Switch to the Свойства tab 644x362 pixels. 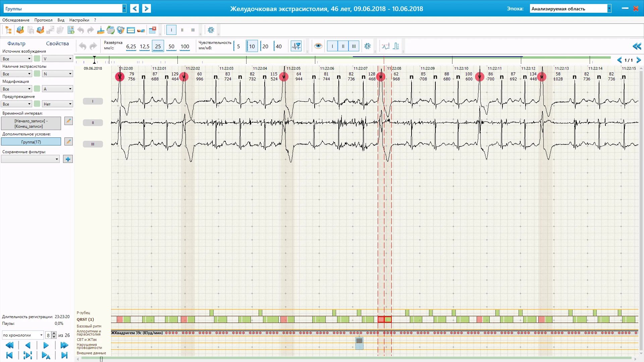[x=57, y=44]
